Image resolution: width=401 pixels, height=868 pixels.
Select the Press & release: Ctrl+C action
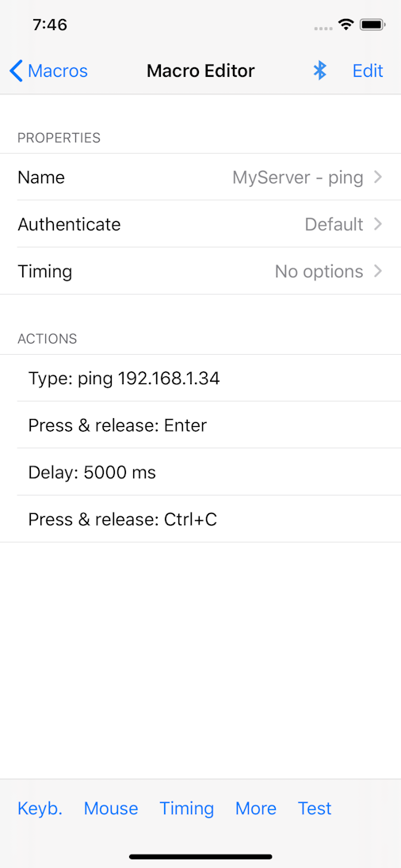(200, 520)
